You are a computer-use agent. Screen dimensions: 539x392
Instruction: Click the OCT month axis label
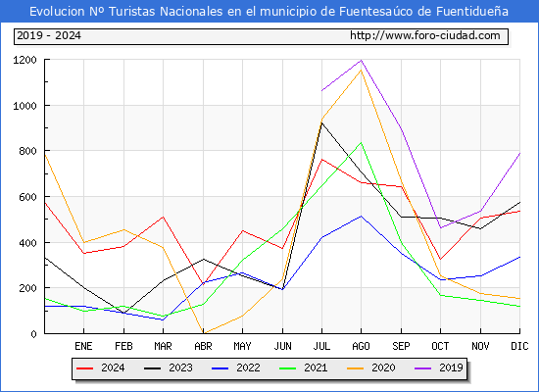coord(440,346)
